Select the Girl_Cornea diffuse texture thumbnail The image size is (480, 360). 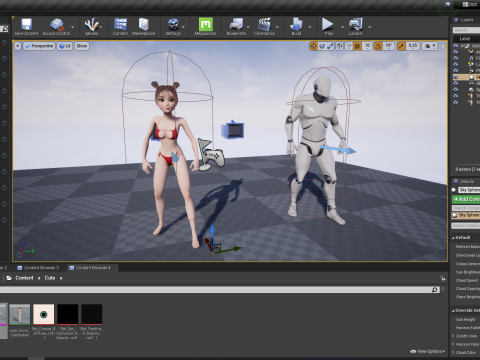44,314
